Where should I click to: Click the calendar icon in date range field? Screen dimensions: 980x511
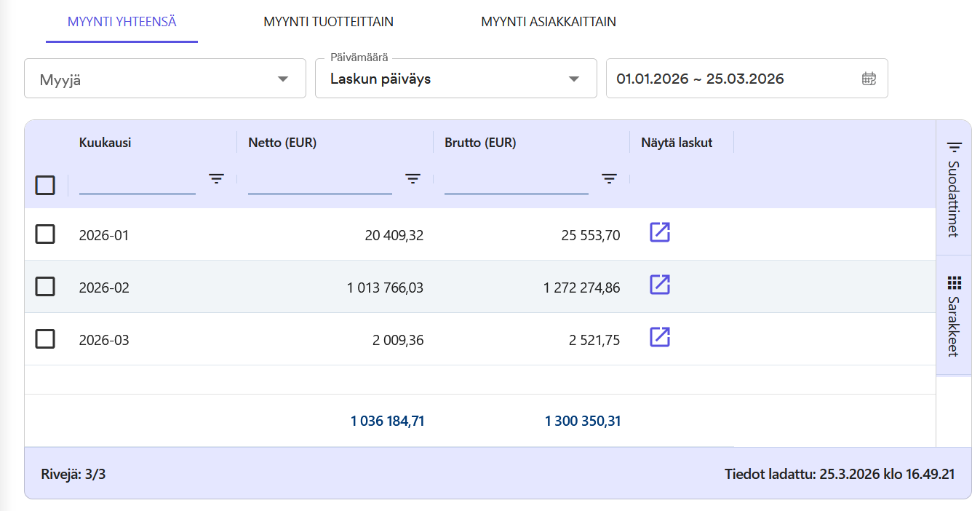[x=869, y=79]
